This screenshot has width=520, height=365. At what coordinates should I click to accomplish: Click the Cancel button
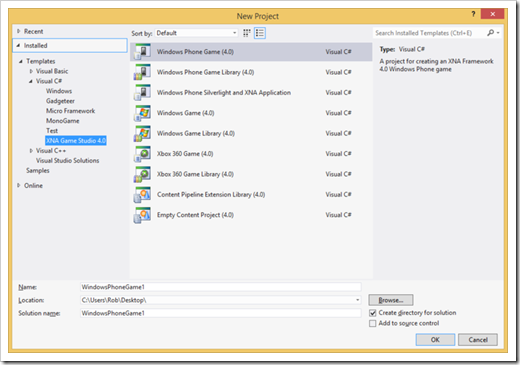pos(478,340)
